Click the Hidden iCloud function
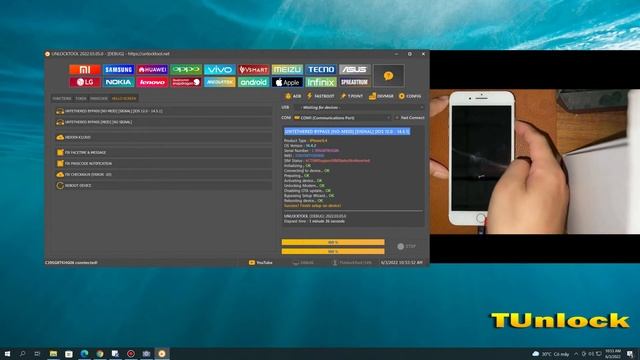This screenshot has width=640, height=360. click(163, 137)
